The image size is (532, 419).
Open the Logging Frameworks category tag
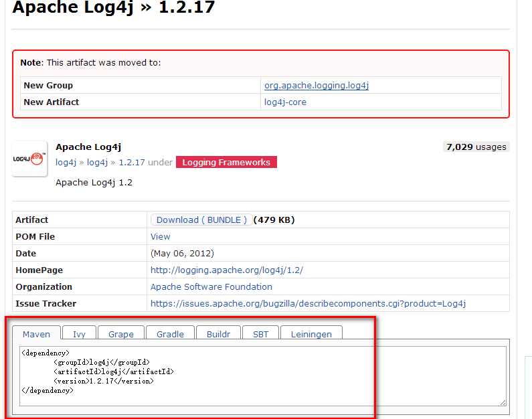click(226, 162)
